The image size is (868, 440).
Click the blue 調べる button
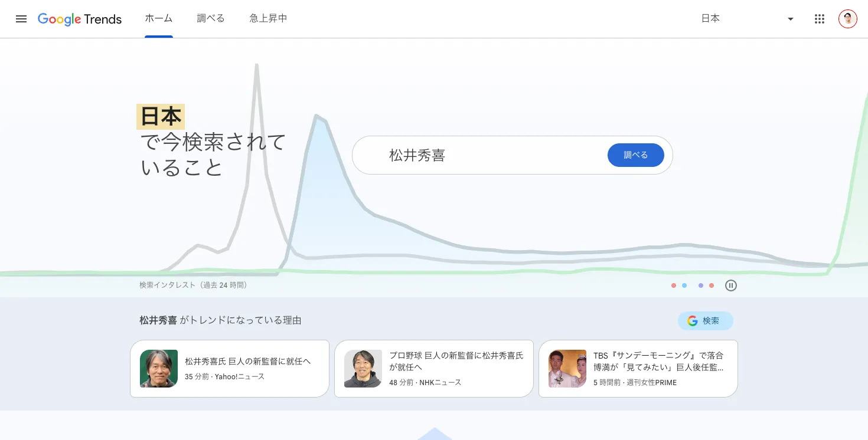[636, 155]
